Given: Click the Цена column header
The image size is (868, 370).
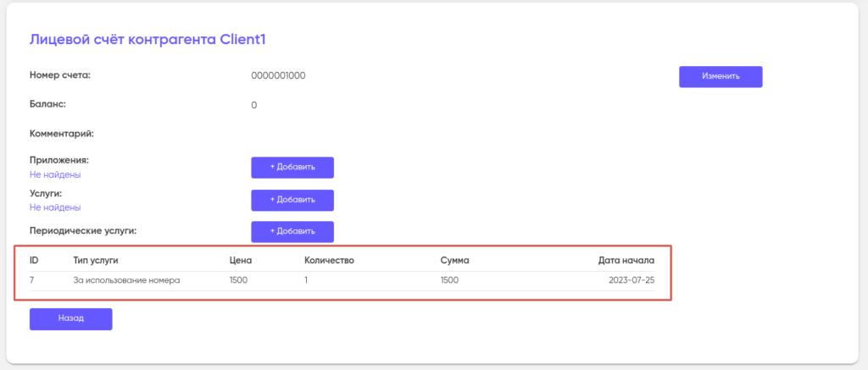Looking at the screenshot, I should 241,260.
